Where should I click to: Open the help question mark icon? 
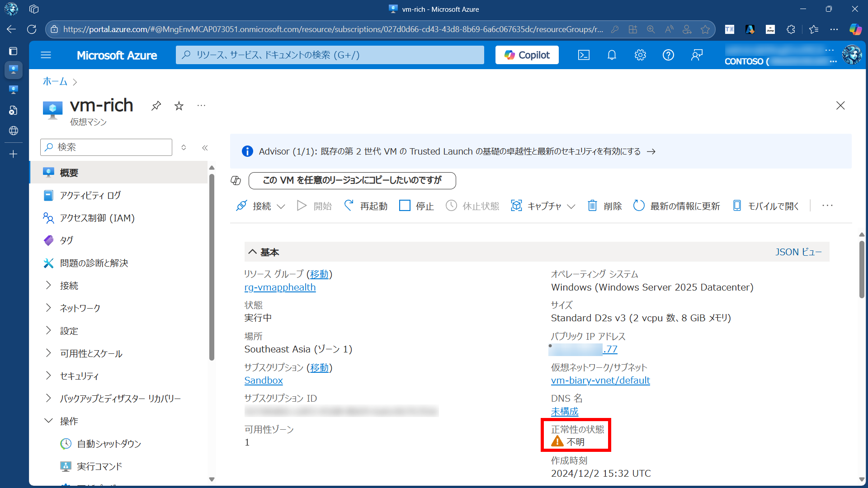point(668,55)
